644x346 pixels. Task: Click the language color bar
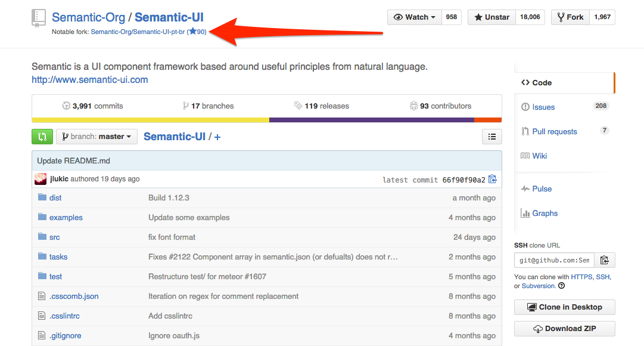click(266, 120)
